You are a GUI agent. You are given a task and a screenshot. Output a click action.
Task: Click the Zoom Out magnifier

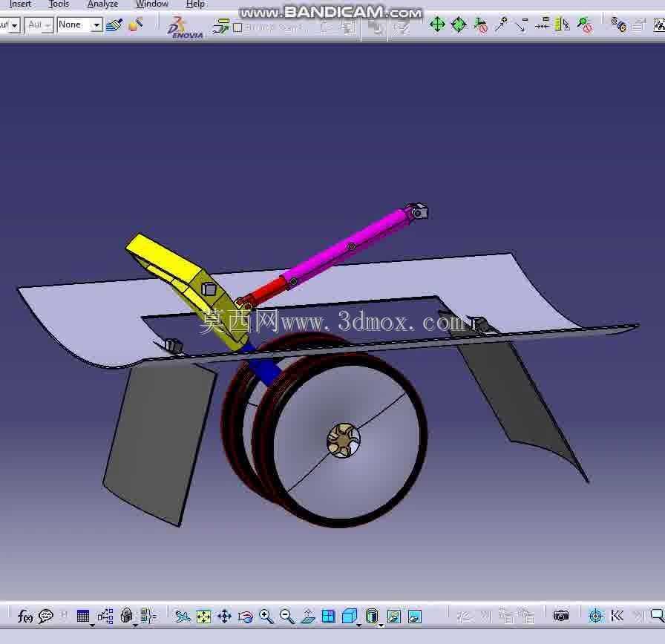(287, 616)
